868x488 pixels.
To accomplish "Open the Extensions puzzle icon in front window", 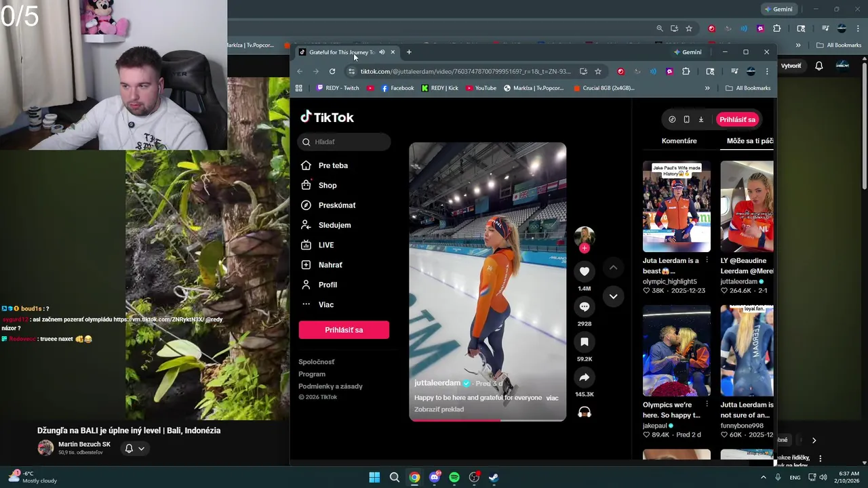I will [686, 71].
